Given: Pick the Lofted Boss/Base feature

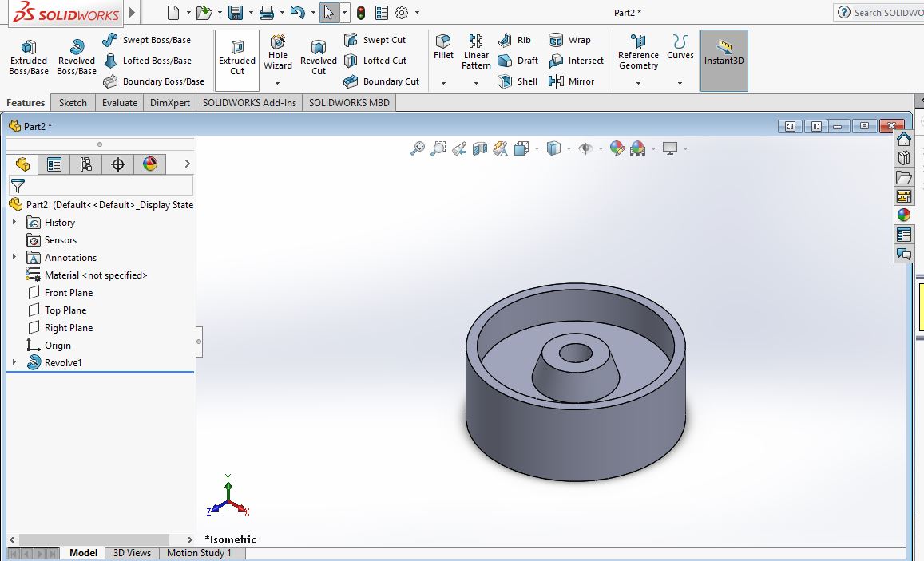Looking at the screenshot, I should coord(147,61).
